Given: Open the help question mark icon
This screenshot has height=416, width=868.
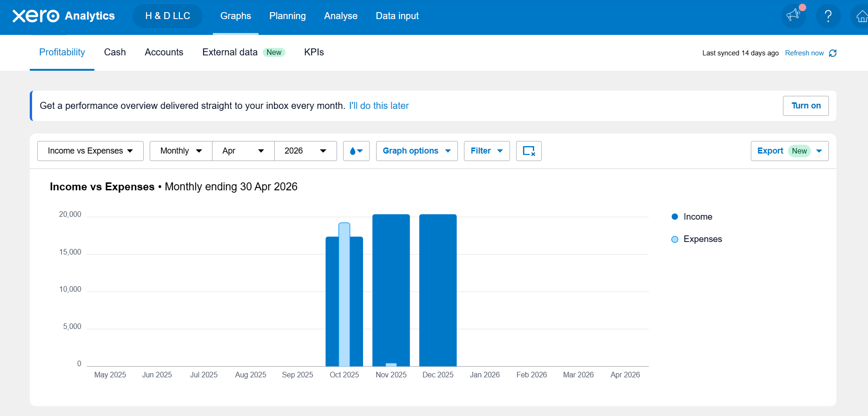Looking at the screenshot, I should pos(828,16).
